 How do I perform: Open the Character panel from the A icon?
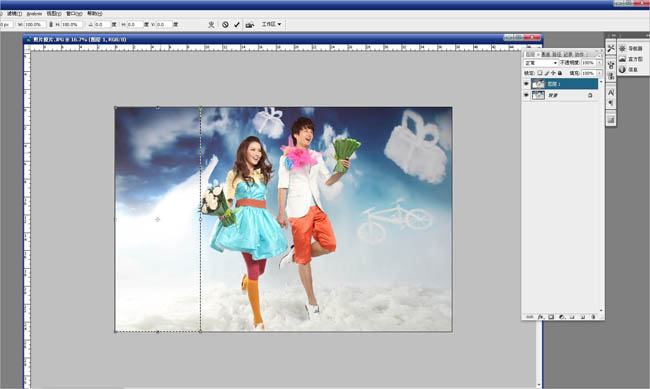click(x=611, y=92)
